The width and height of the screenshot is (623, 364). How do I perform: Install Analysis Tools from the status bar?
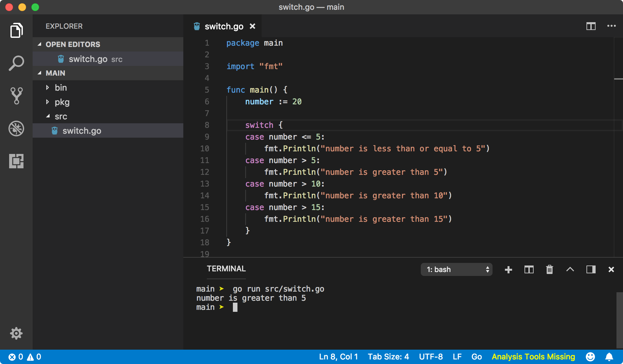click(x=534, y=356)
